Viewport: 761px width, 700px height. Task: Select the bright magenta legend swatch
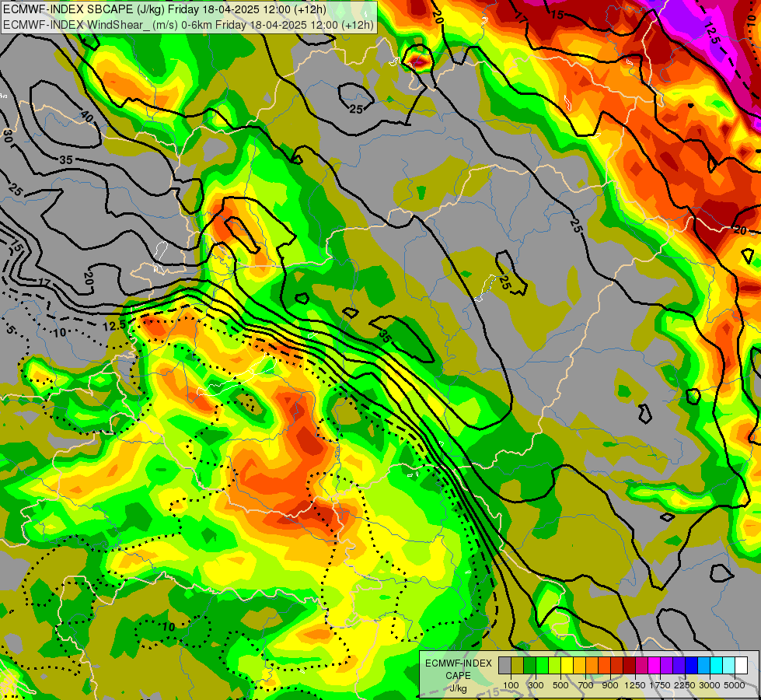click(x=654, y=666)
